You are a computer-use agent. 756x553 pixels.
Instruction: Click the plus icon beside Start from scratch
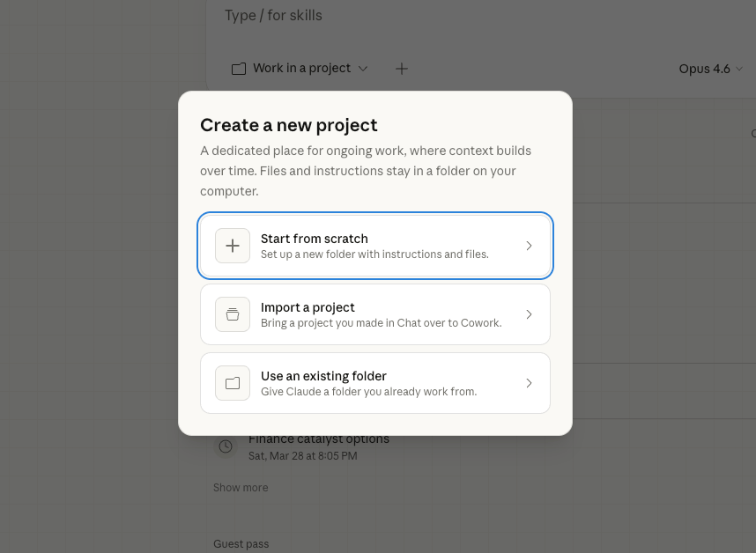click(x=233, y=246)
